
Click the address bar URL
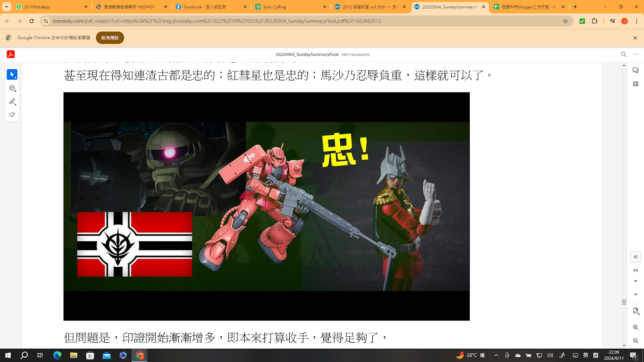217,21
